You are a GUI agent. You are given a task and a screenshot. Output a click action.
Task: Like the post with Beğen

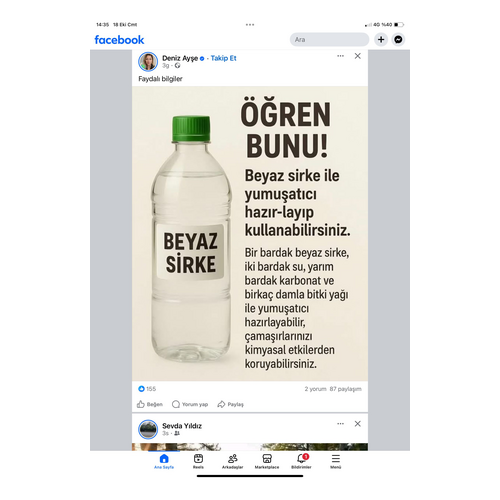(150, 404)
